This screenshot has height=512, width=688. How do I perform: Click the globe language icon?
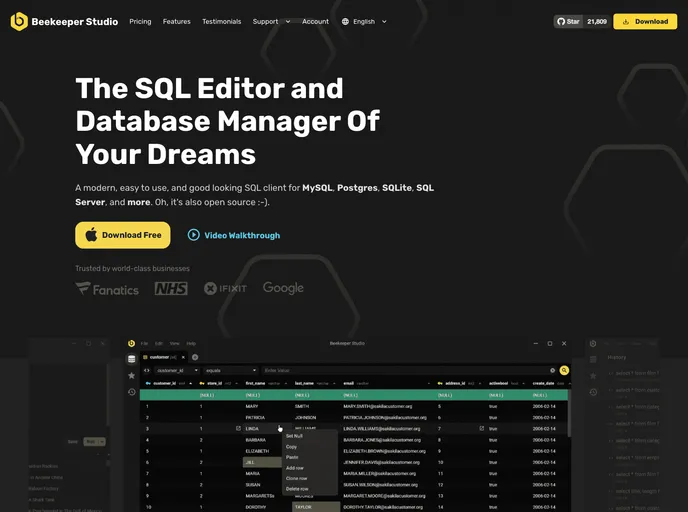tap(346, 21)
